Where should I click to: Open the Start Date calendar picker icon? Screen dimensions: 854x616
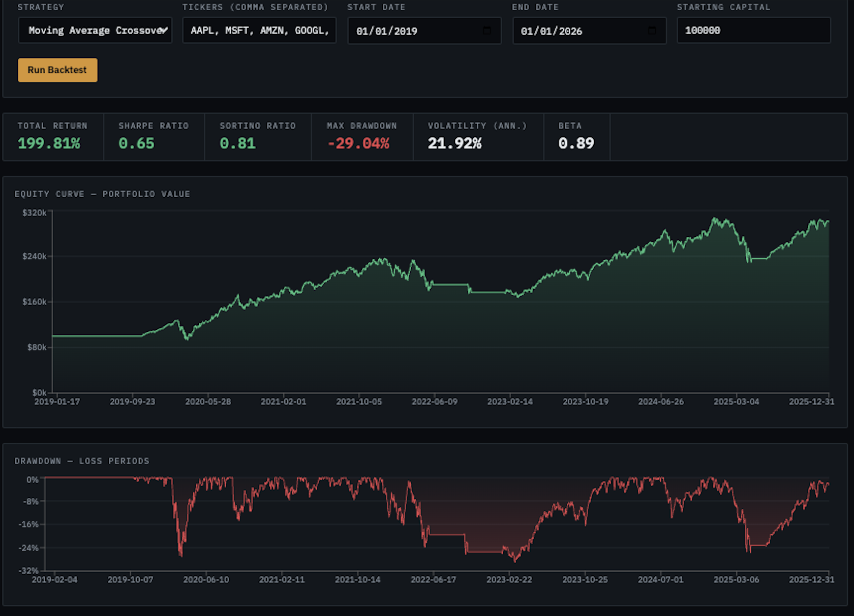486,30
